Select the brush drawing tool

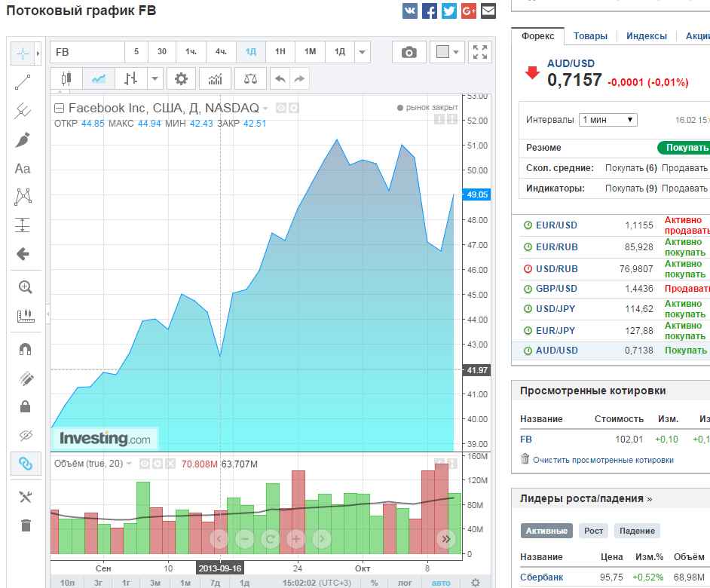coord(22,139)
